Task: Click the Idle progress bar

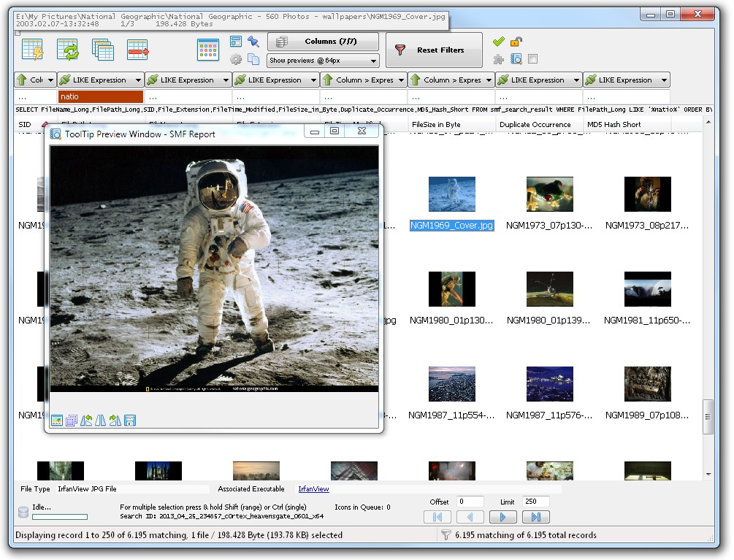Action: [60, 517]
